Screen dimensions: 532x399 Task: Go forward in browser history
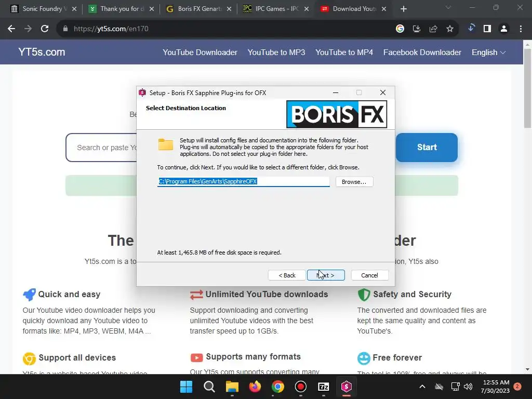coord(28,29)
